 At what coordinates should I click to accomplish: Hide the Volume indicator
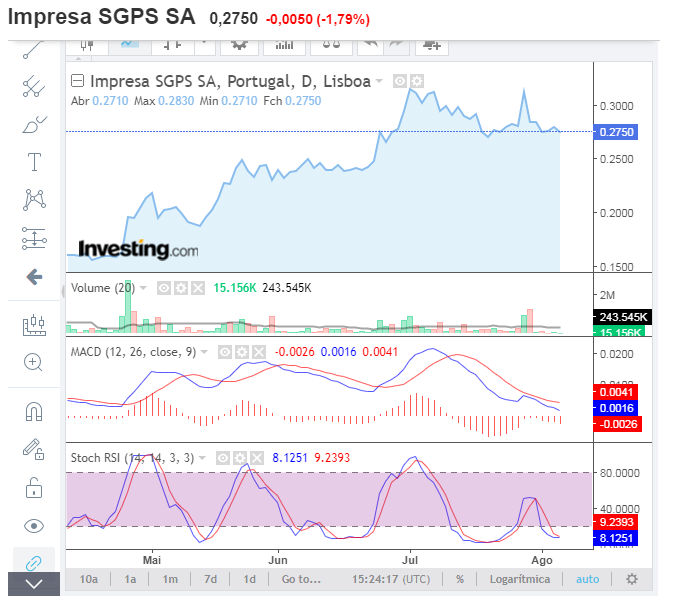164,288
